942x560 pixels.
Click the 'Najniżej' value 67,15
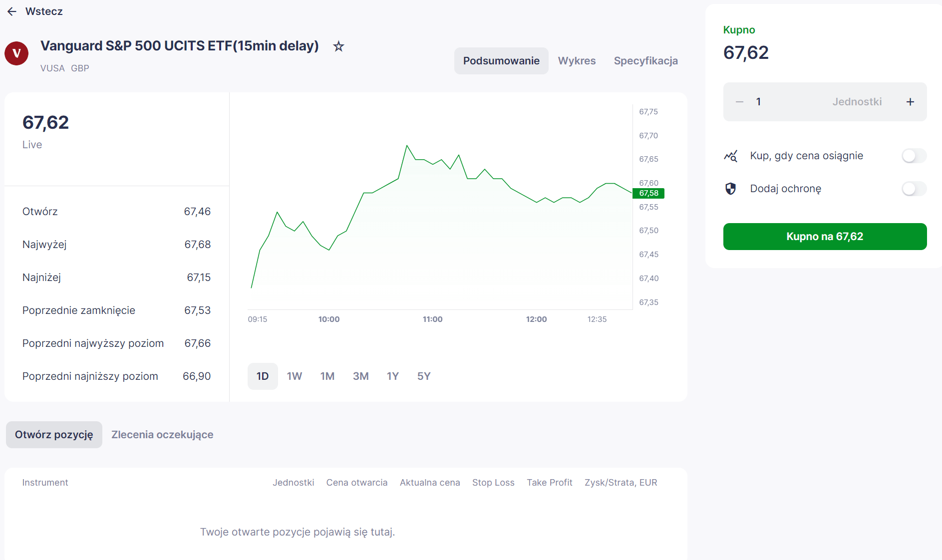pyautogui.click(x=199, y=278)
